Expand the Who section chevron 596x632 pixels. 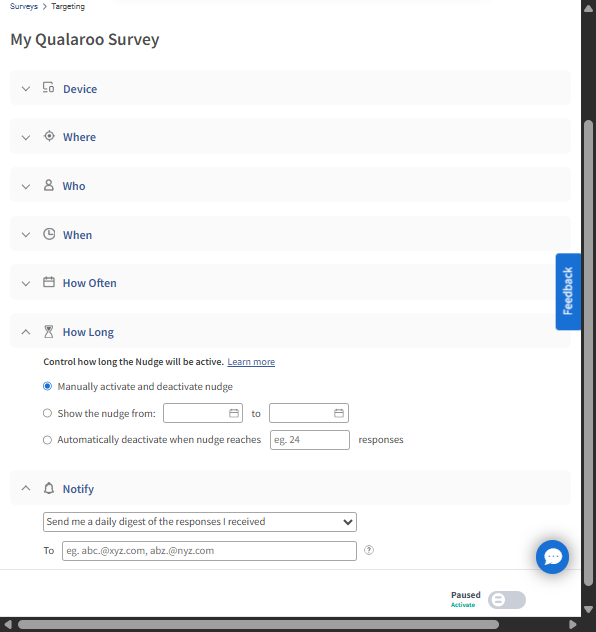(x=26, y=186)
